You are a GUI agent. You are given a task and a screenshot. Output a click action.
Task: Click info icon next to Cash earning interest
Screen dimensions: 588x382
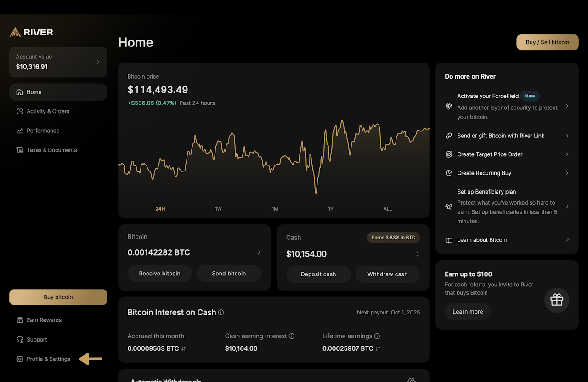[x=292, y=336]
